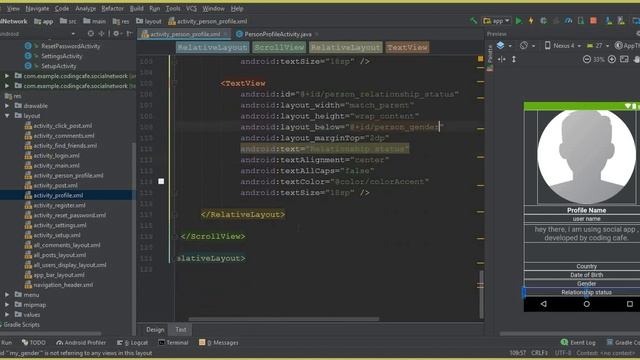Click the Make Project hammer icon
This screenshot has height=360, width=640.
473,21
